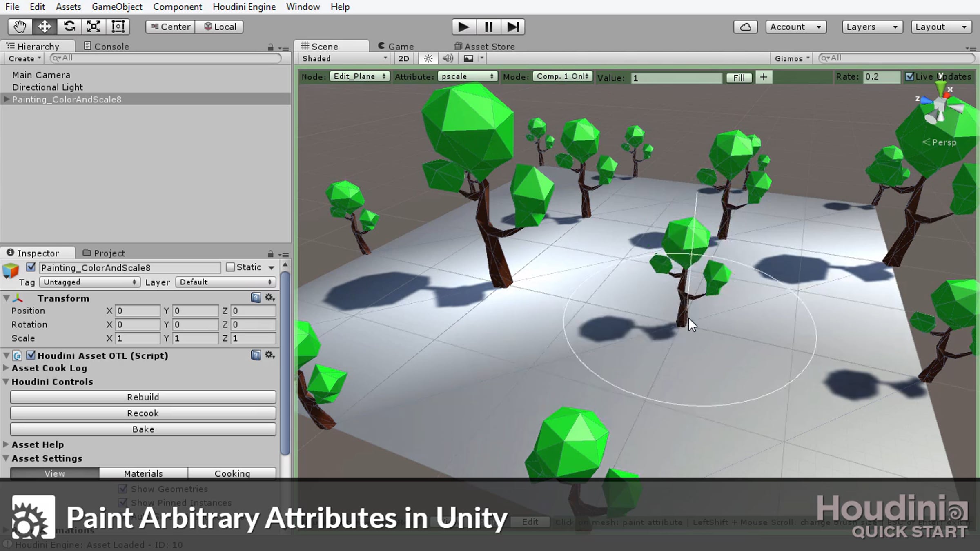Click the Value input field
Viewport: 980px width, 551px height.
click(x=676, y=78)
